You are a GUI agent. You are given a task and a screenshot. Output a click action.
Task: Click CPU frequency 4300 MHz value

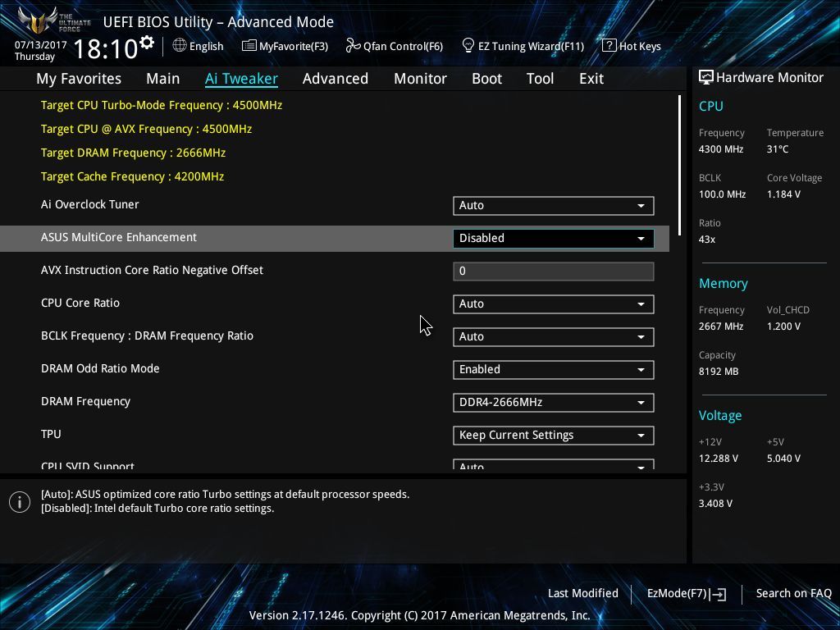[721, 149]
